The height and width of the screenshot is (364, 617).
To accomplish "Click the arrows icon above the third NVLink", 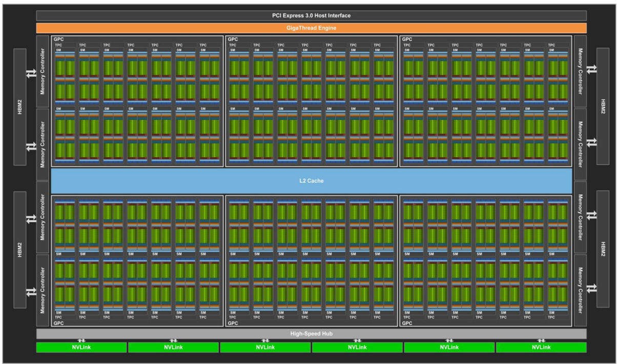I will click(x=265, y=340).
